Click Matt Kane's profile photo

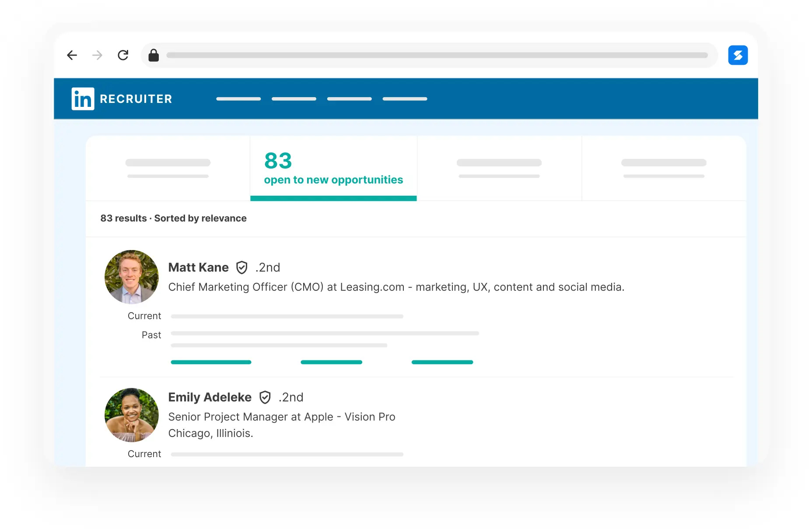tap(132, 277)
